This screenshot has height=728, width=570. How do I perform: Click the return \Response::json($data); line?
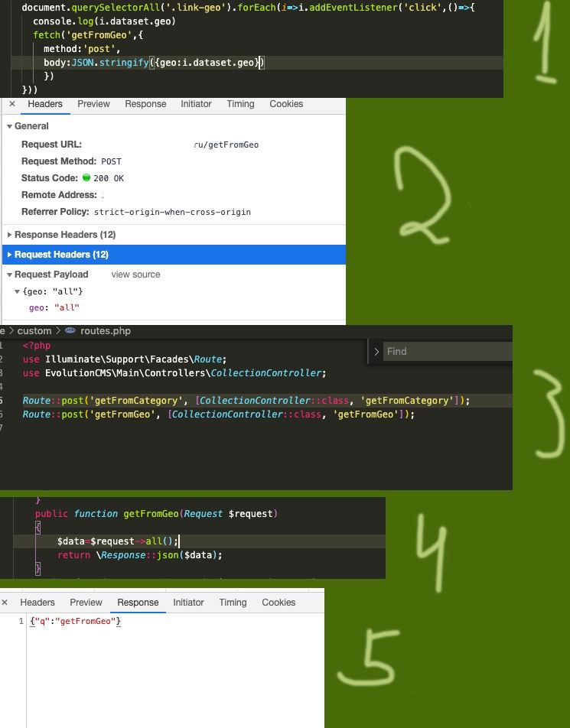pos(139,555)
